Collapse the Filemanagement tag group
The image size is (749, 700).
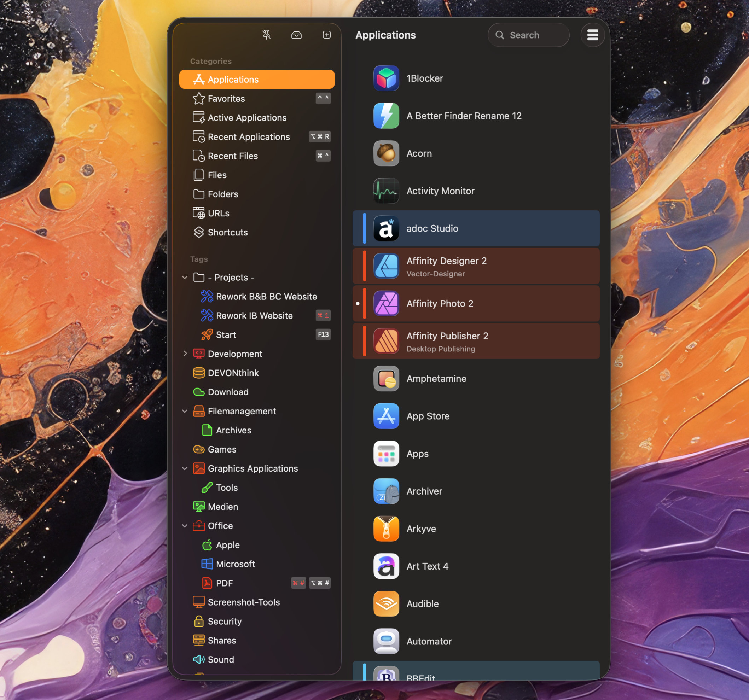pos(185,411)
